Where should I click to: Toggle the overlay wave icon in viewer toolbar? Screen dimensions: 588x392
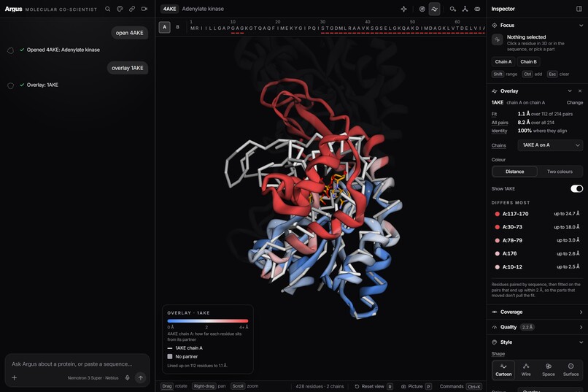[434, 9]
